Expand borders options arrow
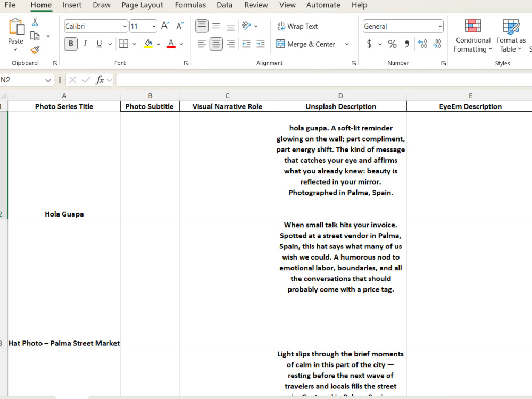Viewport: 532px width, 399px height. tap(135, 44)
